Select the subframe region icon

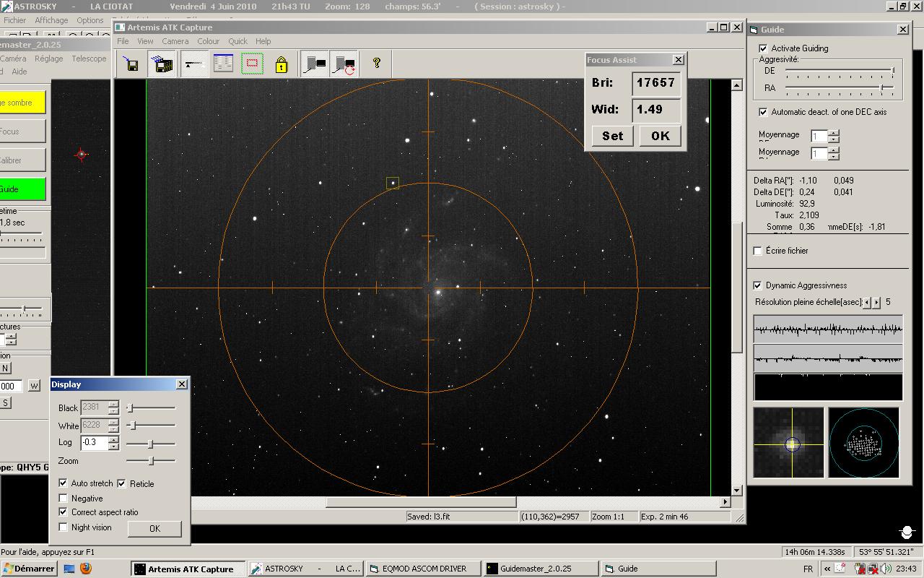252,64
